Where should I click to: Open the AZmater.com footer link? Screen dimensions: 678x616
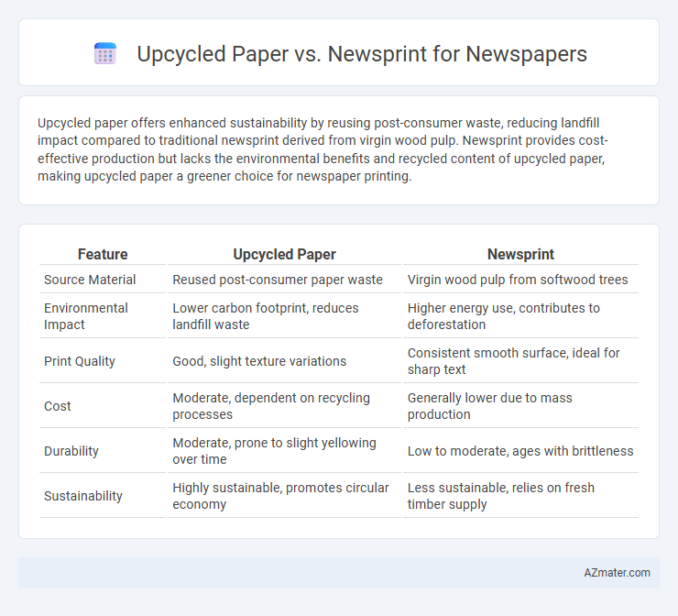point(617,573)
